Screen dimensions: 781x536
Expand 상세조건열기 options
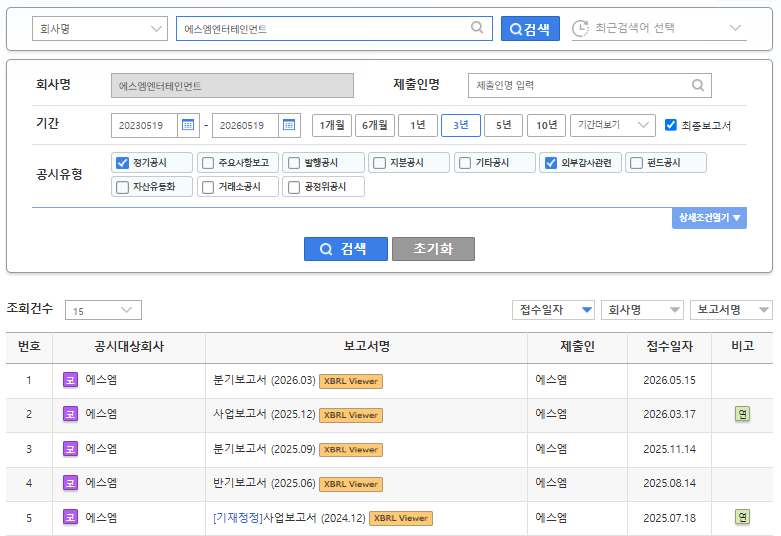(709, 218)
